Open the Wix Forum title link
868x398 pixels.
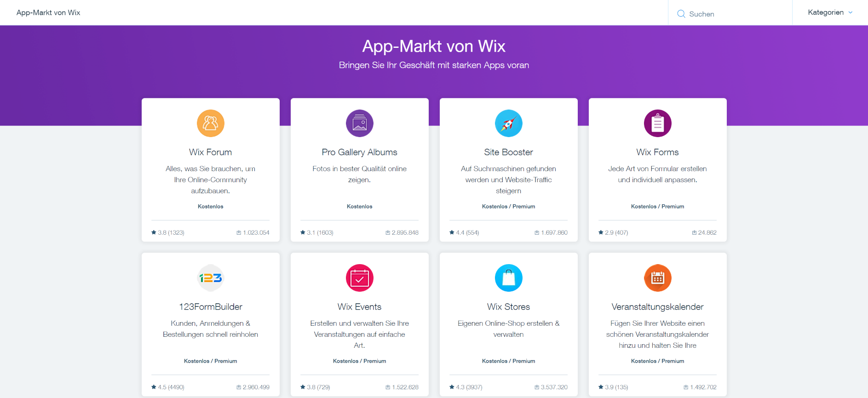[x=211, y=152]
